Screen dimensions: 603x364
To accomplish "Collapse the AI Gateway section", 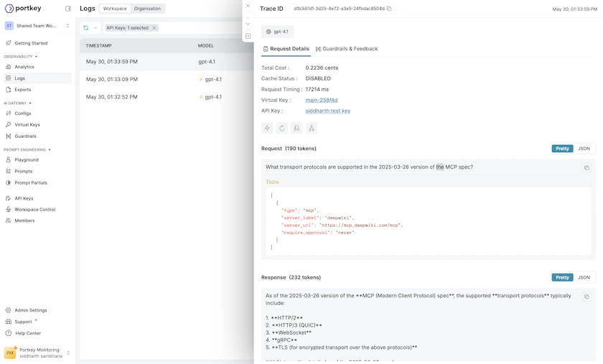I will (18, 103).
